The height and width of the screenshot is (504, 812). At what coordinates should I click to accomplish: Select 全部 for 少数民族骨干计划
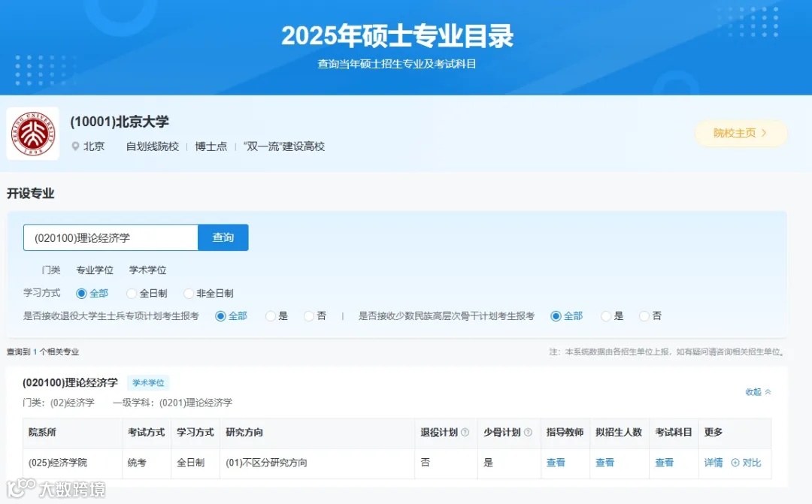[x=567, y=316]
